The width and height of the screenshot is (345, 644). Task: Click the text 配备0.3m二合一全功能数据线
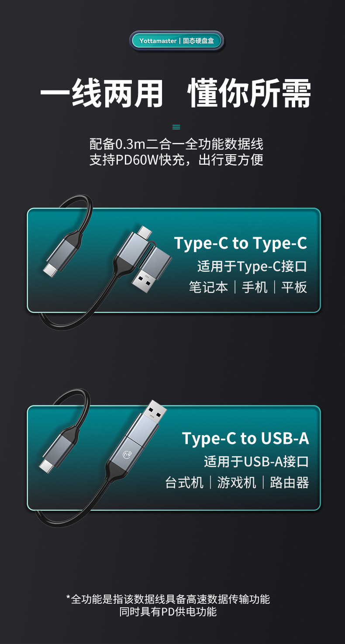[176, 144]
